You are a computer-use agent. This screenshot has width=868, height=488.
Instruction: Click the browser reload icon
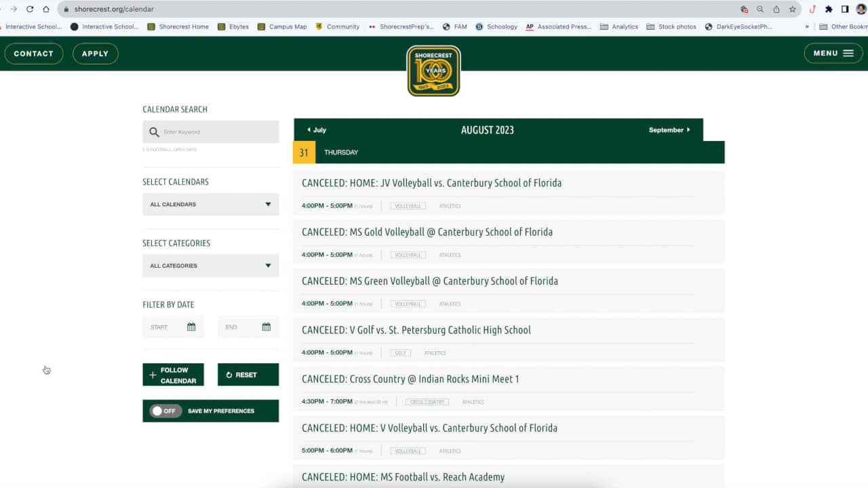pos(30,9)
